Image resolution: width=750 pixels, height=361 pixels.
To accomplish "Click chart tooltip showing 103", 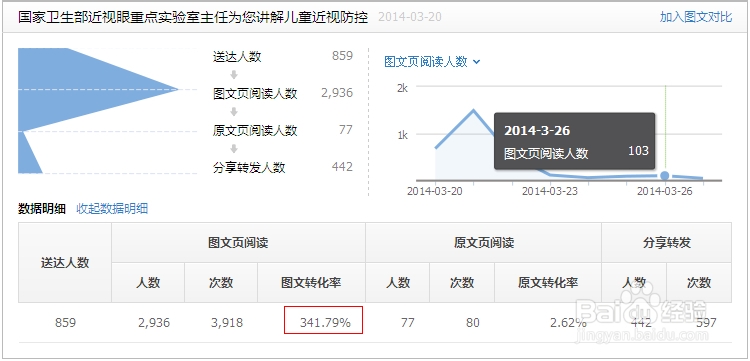I will (574, 141).
